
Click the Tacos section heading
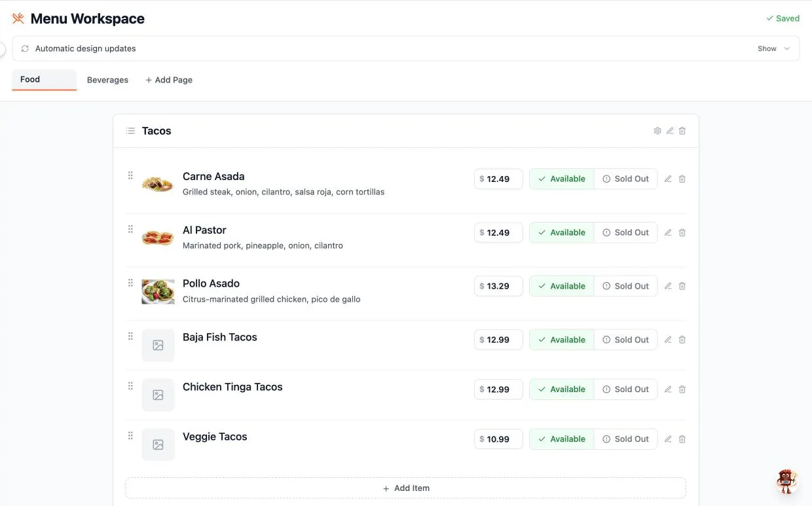[157, 131]
